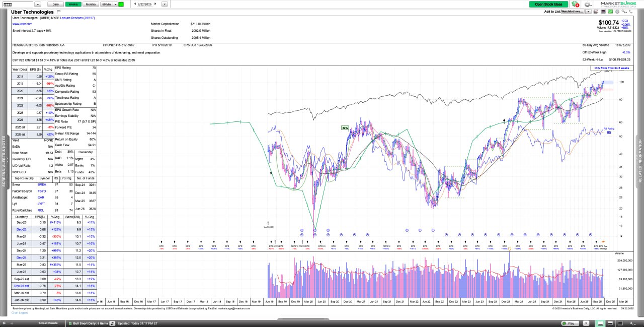Switch chart to Daily timeframe

point(55,4)
